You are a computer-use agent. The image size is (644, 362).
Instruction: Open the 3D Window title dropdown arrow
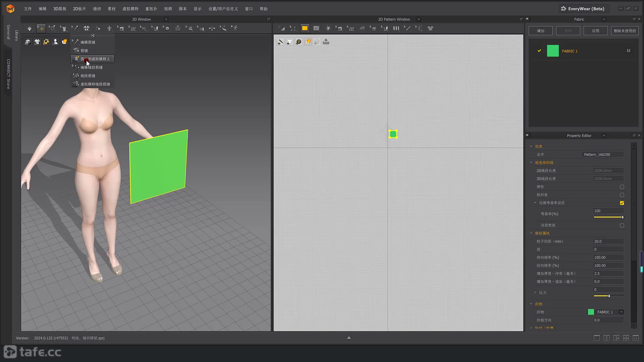pyautogui.click(x=166, y=19)
